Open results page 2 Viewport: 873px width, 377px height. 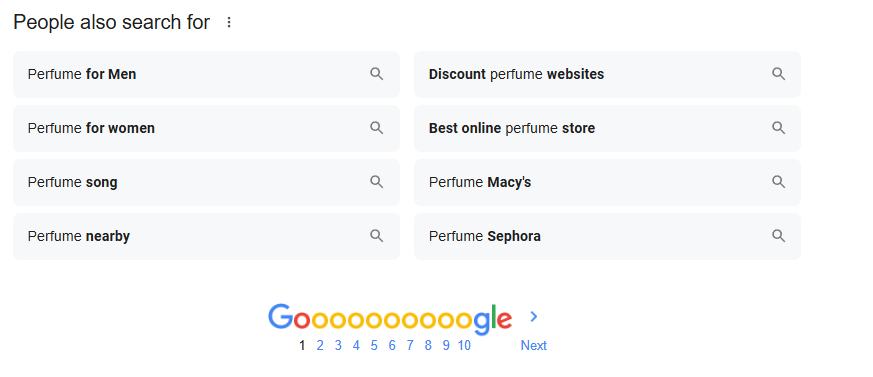click(320, 345)
